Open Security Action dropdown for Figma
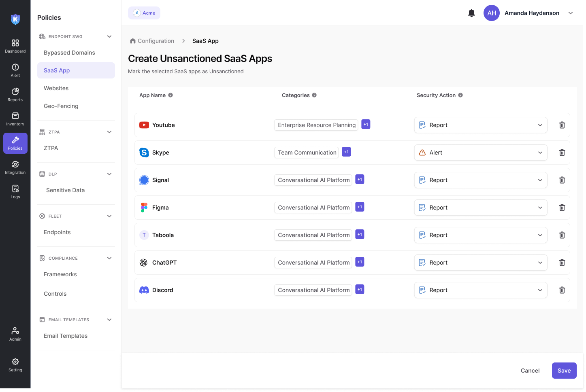 480,208
